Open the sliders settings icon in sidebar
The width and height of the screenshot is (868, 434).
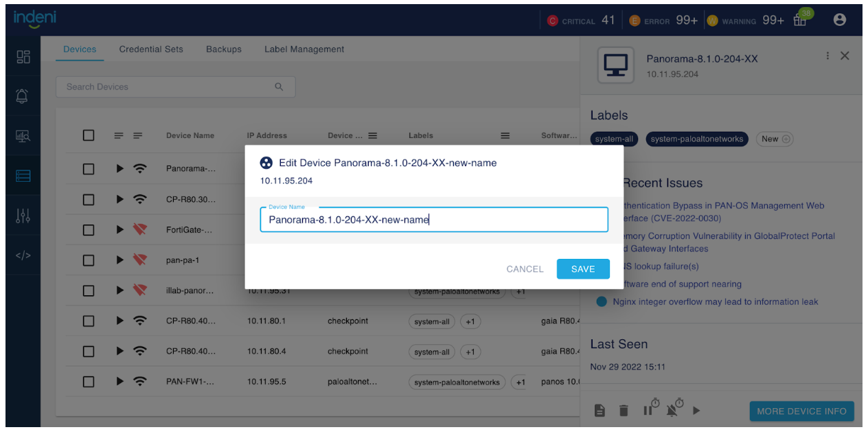point(23,216)
